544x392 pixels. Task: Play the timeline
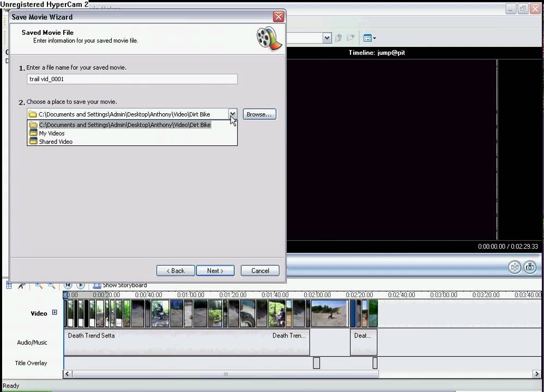coord(81,285)
